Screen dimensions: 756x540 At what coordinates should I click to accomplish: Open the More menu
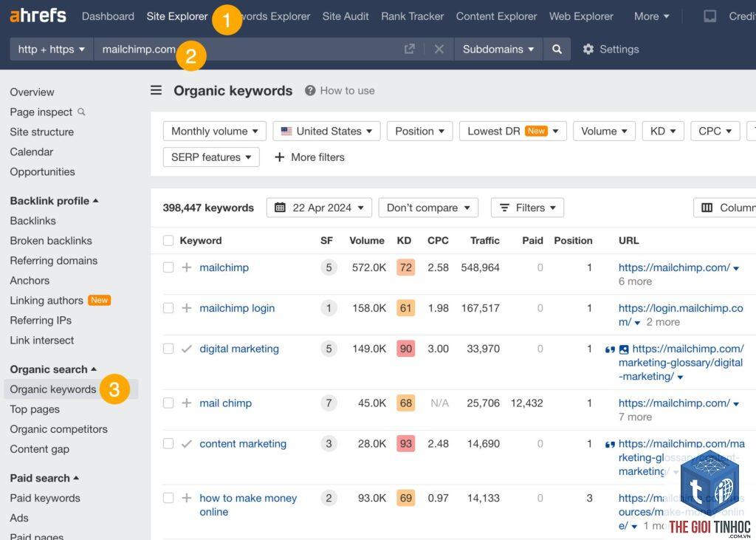(651, 16)
